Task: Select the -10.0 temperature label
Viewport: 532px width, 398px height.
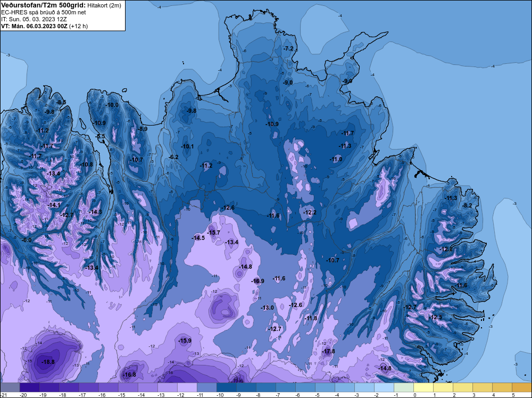Action: click(x=112, y=105)
